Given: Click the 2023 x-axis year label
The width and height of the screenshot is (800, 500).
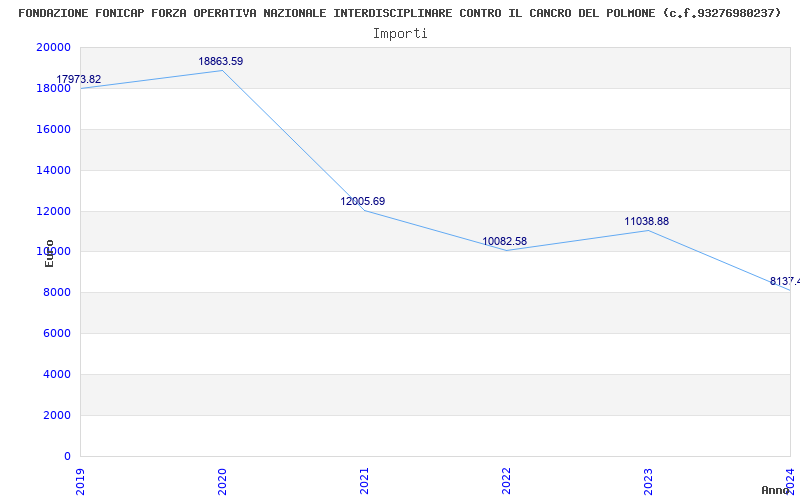Looking at the screenshot, I should pyautogui.click(x=648, y=481).
